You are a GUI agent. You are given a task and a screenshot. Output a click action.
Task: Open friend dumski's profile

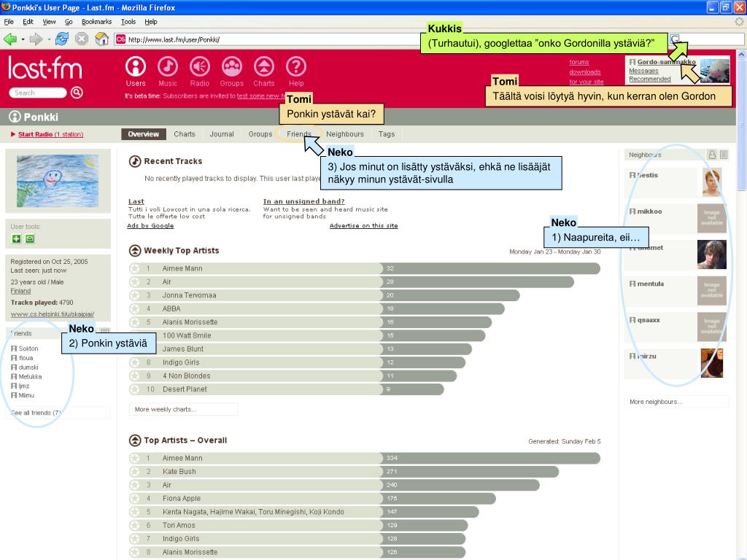click(x=28, y=367)
